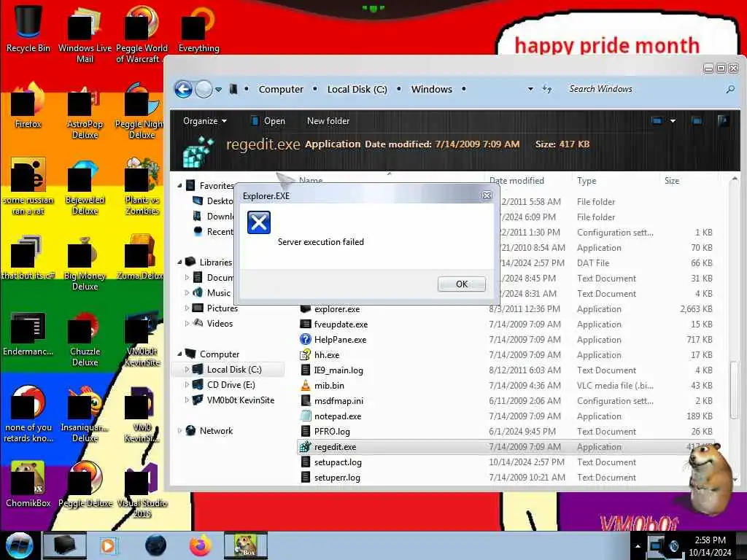Open the Organize menu
Image resolution: width=747 pixels, height=560 pixels.
click(x=205, y=121)
